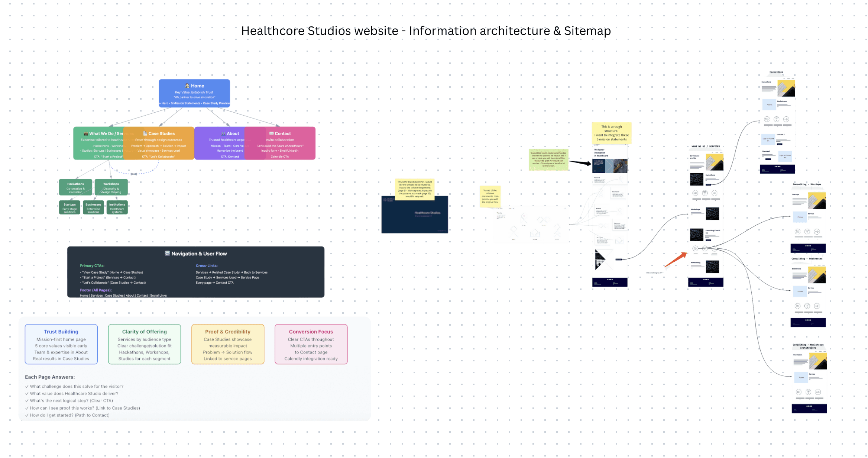868x458 pixels.
Task: Click the board title 'Healthcore Studios website'
Action: (426, 31)
